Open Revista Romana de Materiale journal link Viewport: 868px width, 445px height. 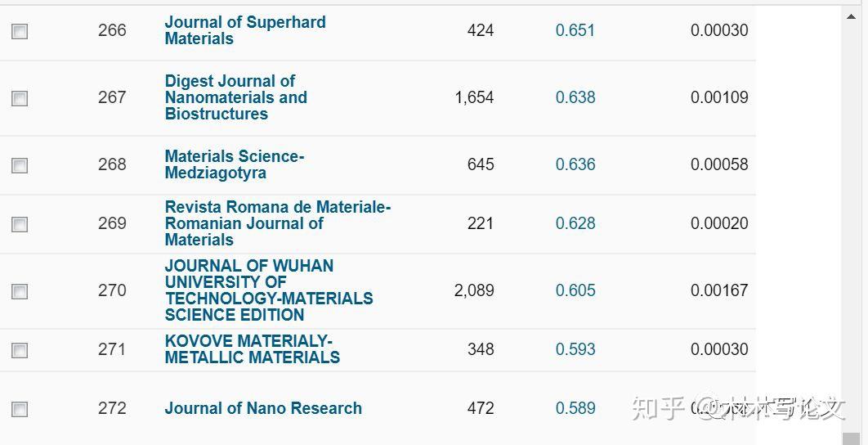pyautogui.click(x=278, y=223)
